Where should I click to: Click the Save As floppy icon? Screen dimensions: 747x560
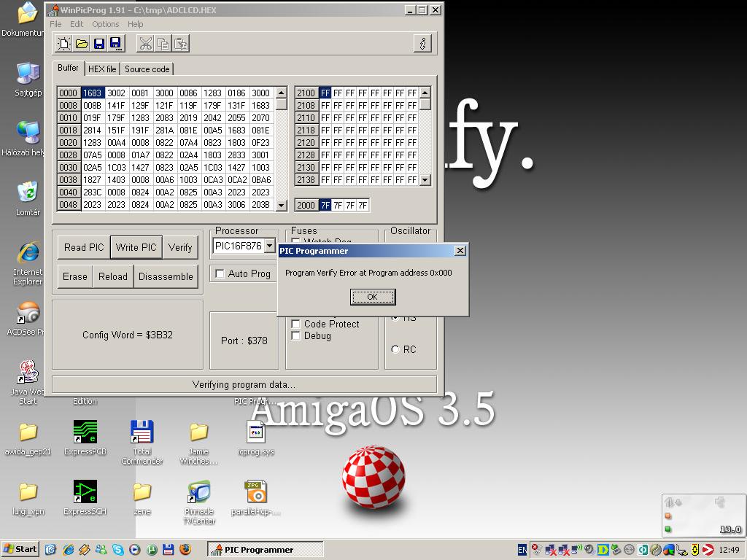click(x=116, y=44)
